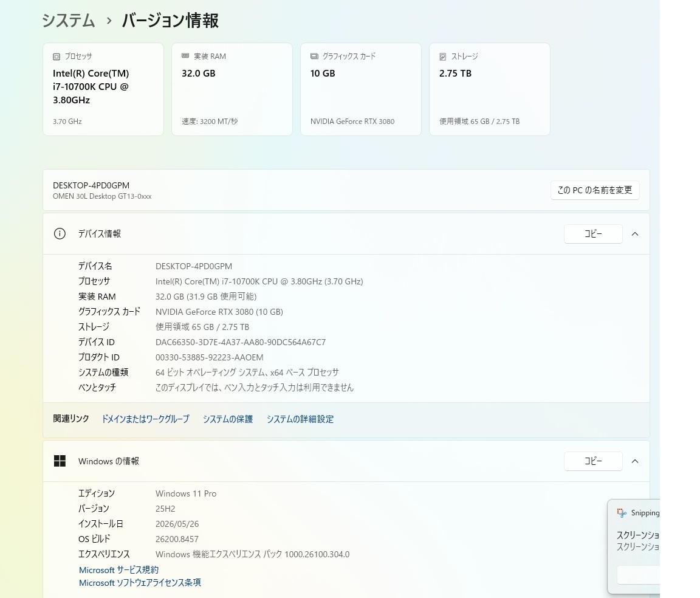Click version value 25H2
Screen dimensions: 700x598
click(x=165, y=509)
